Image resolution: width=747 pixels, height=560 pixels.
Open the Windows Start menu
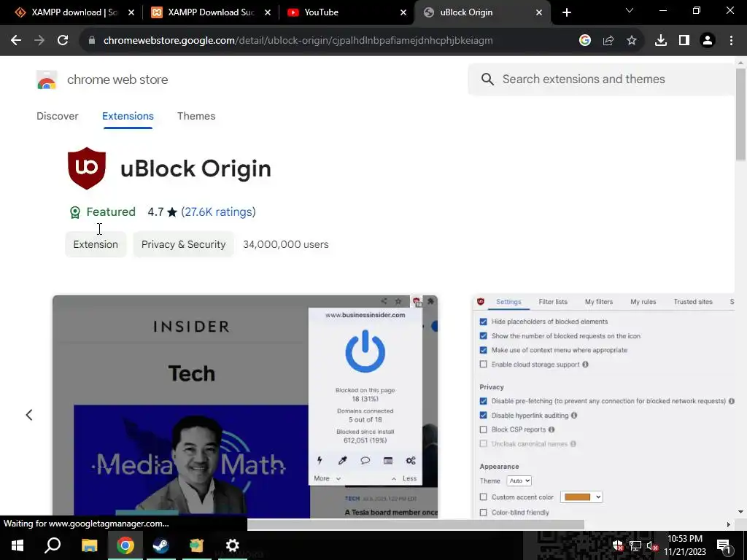[x=18, y=545]
